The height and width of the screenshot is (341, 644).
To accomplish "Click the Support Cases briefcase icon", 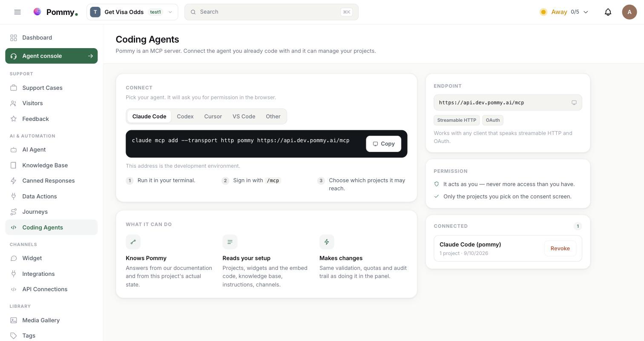I will [14, 88].
